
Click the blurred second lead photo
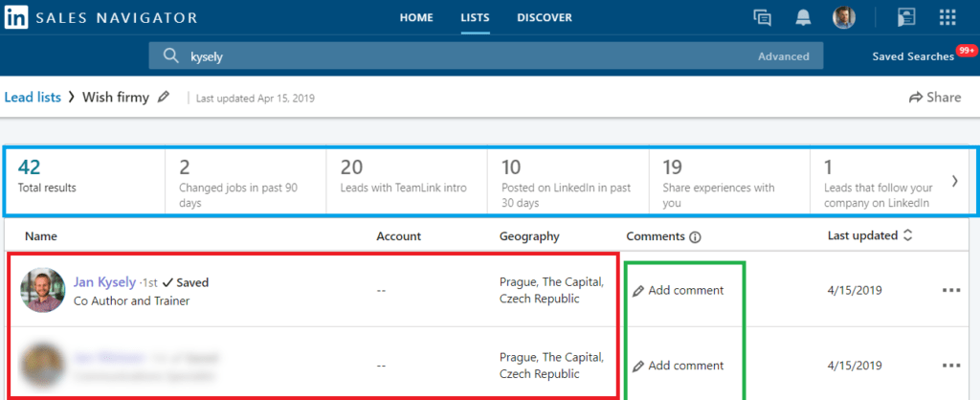[x=42, y=365]
